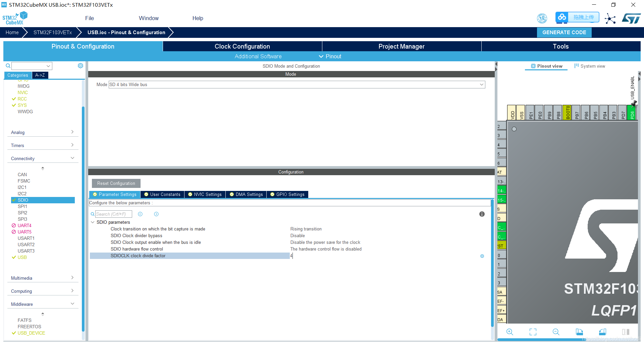The width and height of the screenshot is (644, 345).
Task: Rotate the chip view clockwise
Action: click(579, 332)
